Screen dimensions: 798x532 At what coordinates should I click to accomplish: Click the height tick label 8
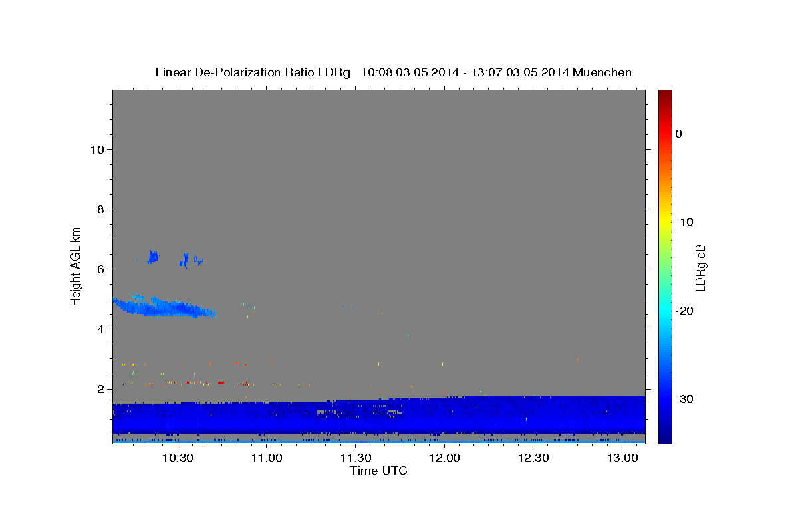[100, 209]
